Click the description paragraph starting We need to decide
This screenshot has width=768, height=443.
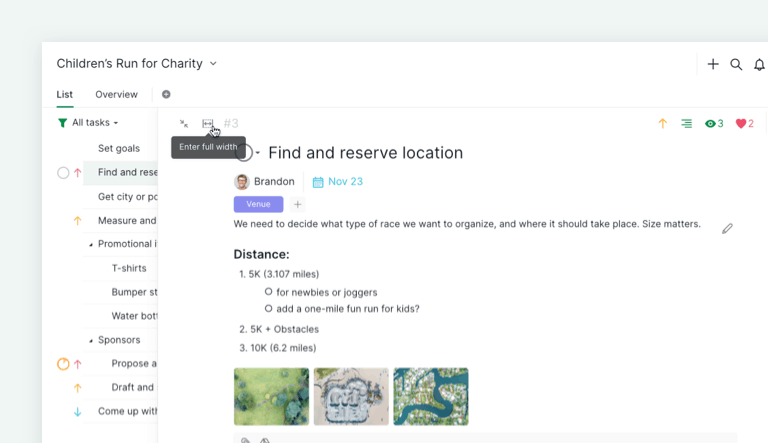(x=467, y=224)
